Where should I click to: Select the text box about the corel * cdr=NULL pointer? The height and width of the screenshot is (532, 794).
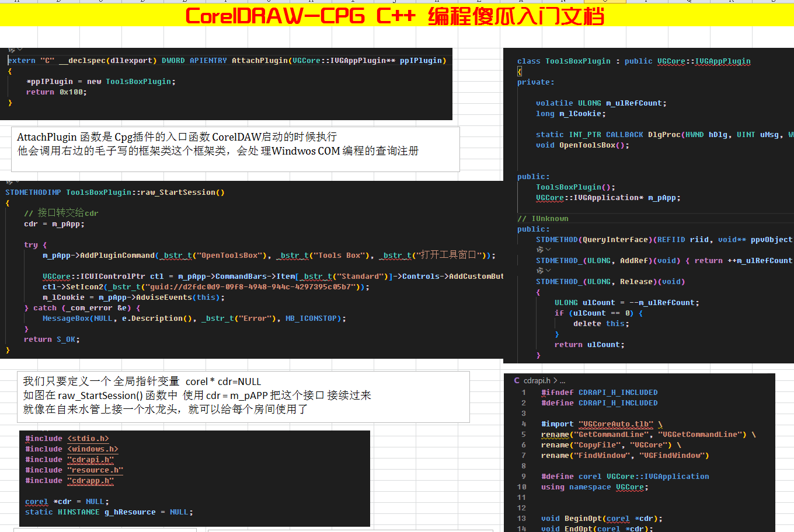point(243,397)
